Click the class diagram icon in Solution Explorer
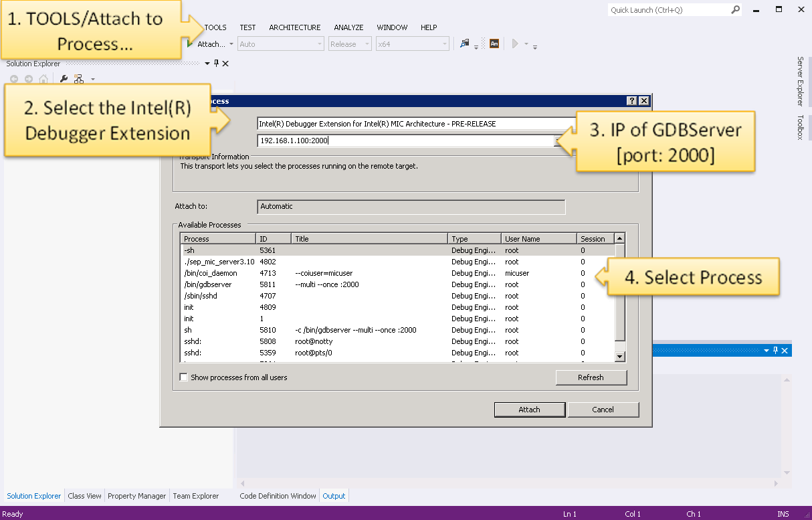Image resolution: width=812 pixels, height=520 pixels. pyautogui.click(x=79, y=79)
